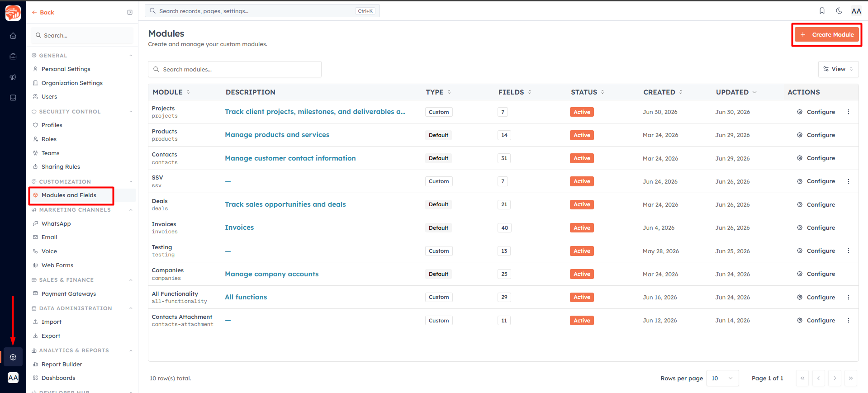Viewport: 868px width, 393px height.
Task: Configure the Companies module
Action: (816, 274)
